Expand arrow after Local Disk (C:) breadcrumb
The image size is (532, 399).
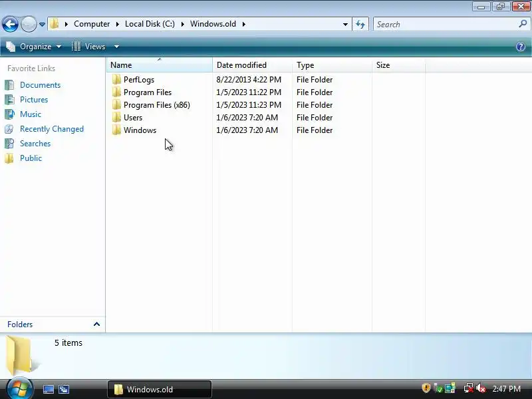[182, 24]
